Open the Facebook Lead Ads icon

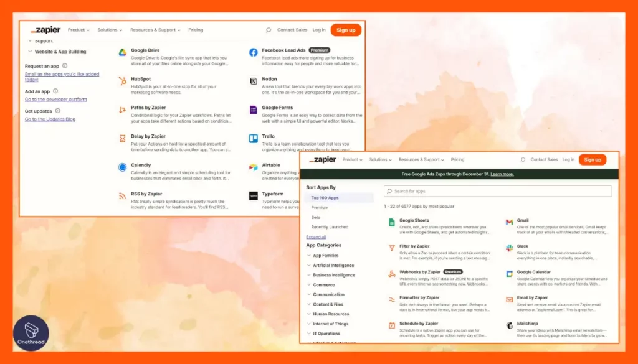click(254, 52)
